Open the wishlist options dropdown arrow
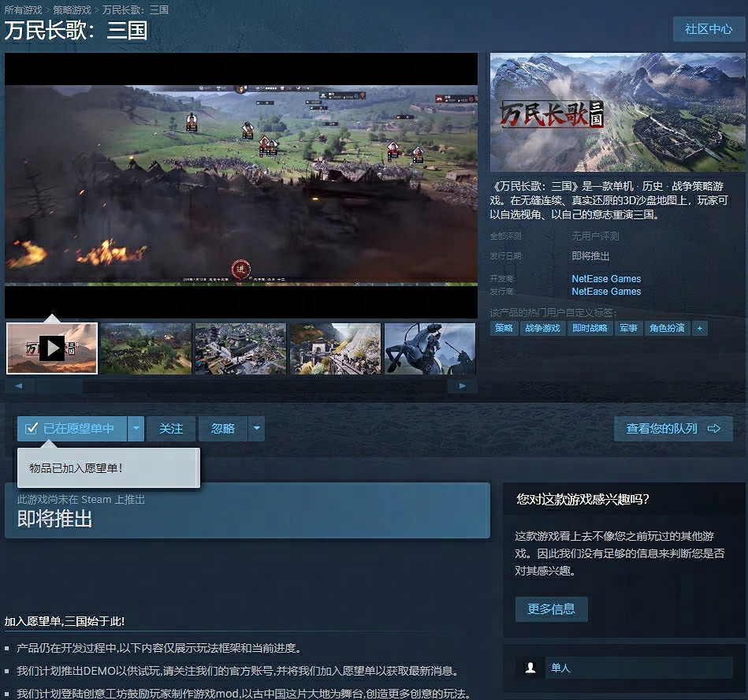Viewport: 748px width, 700px height. tap(135, 429)
